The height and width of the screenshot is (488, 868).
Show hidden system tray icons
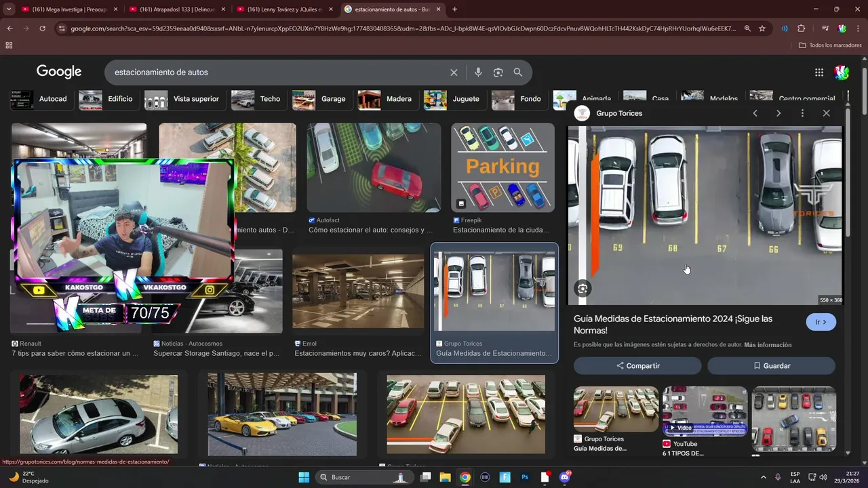(x=764, y=477)
